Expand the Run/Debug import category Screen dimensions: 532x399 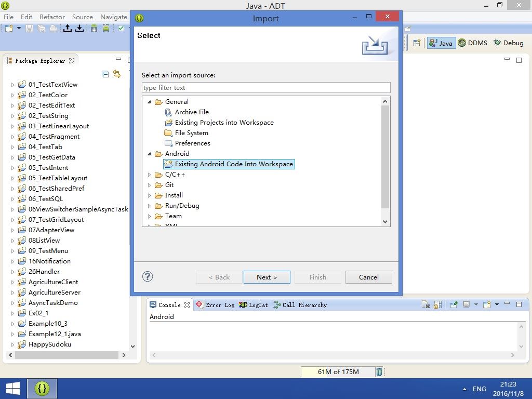tap(149, 206)
